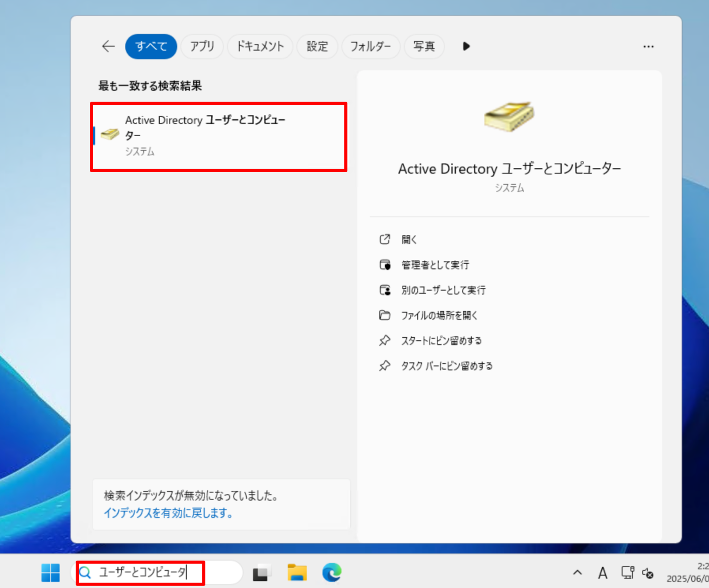Click the small icon of the search result

coord(110,134)
